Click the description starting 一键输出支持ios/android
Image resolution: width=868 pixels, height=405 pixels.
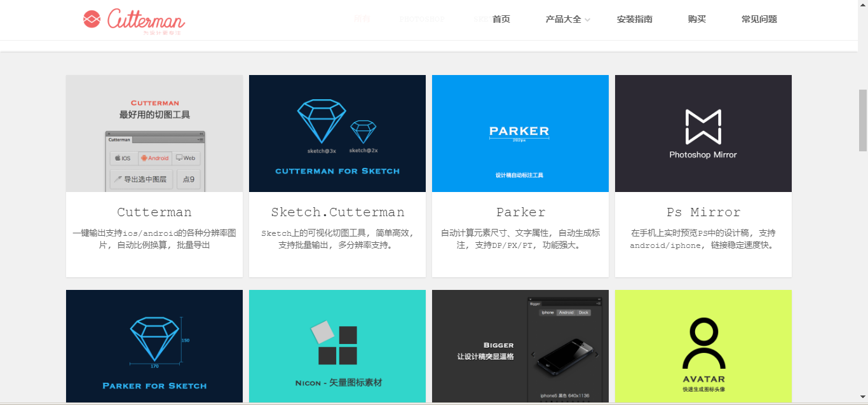click(x=154, y=239)
